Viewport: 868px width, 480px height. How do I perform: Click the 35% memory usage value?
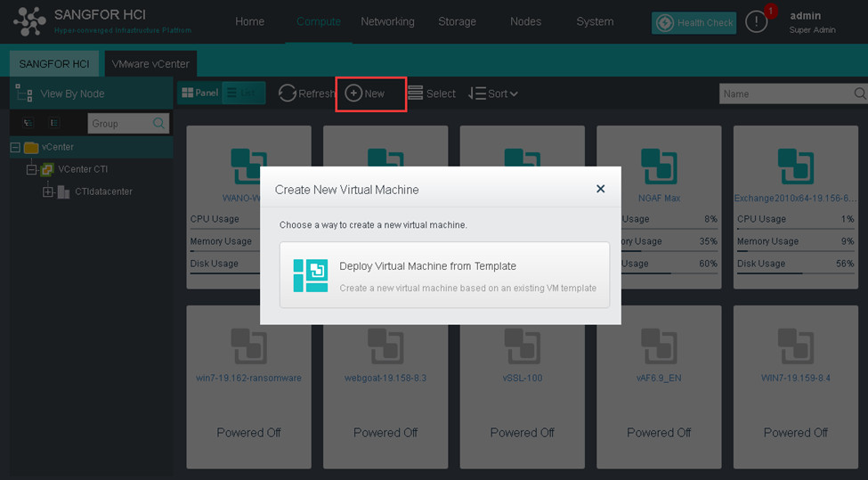(x=708, y=241)
